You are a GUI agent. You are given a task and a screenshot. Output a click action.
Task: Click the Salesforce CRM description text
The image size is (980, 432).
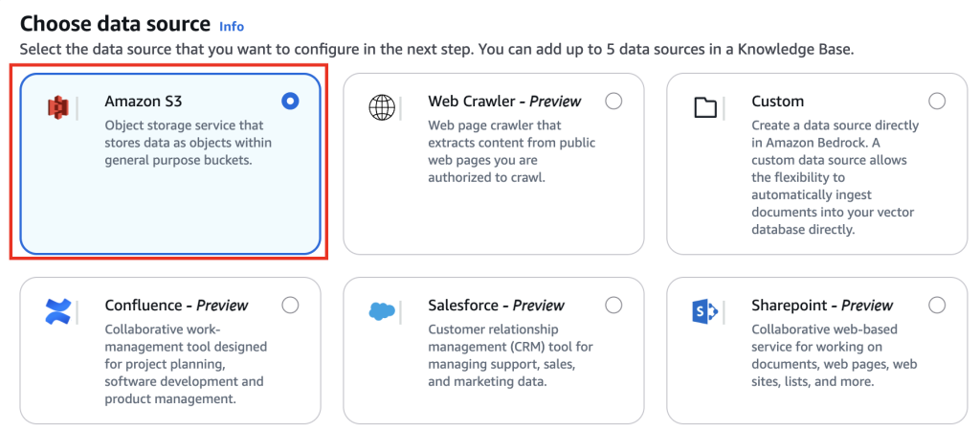(511, 355)
